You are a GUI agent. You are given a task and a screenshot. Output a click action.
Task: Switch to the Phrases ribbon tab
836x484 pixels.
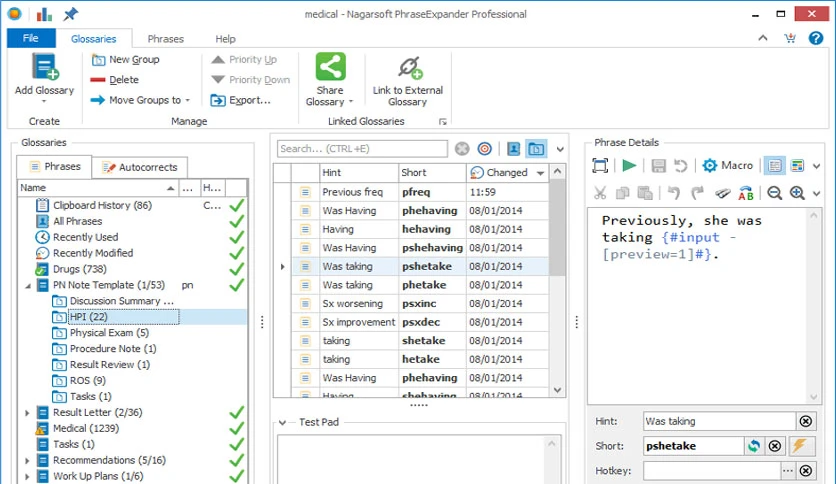pyautogui.click(x=165, y=39)
